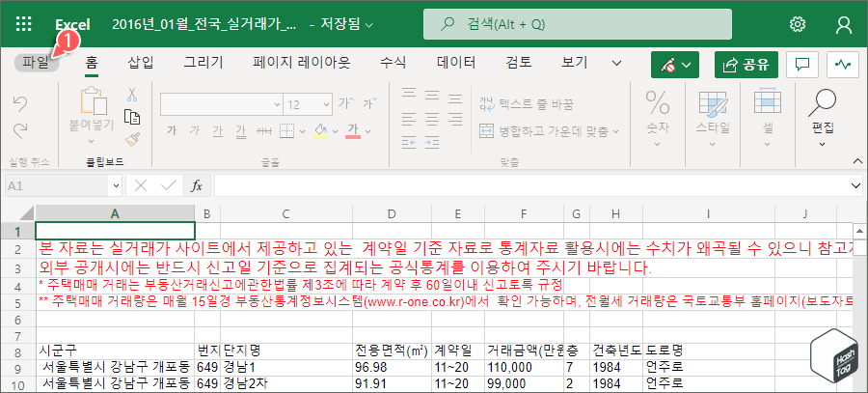Toggle bold formatting
Image resolution: width=868 pixels, height=393 pixels.
click(x=172, y=130)
